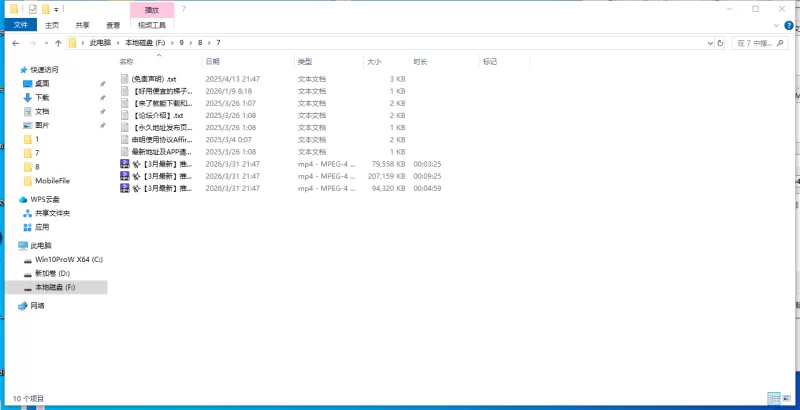The width and height of the screenshot is (800, 410).
Task: Open folder 8 in quick access sidebar
Action: point(37,167)
